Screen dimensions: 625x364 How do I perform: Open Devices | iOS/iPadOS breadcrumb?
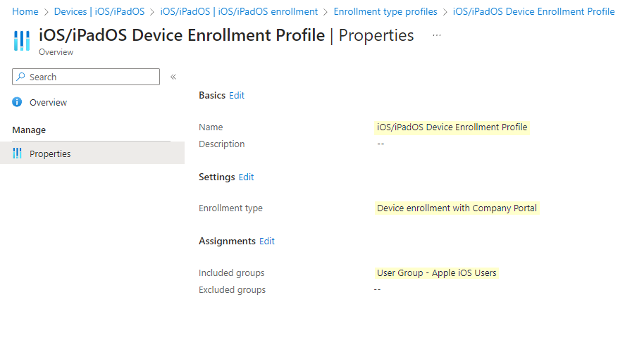(x=99, y=11)
